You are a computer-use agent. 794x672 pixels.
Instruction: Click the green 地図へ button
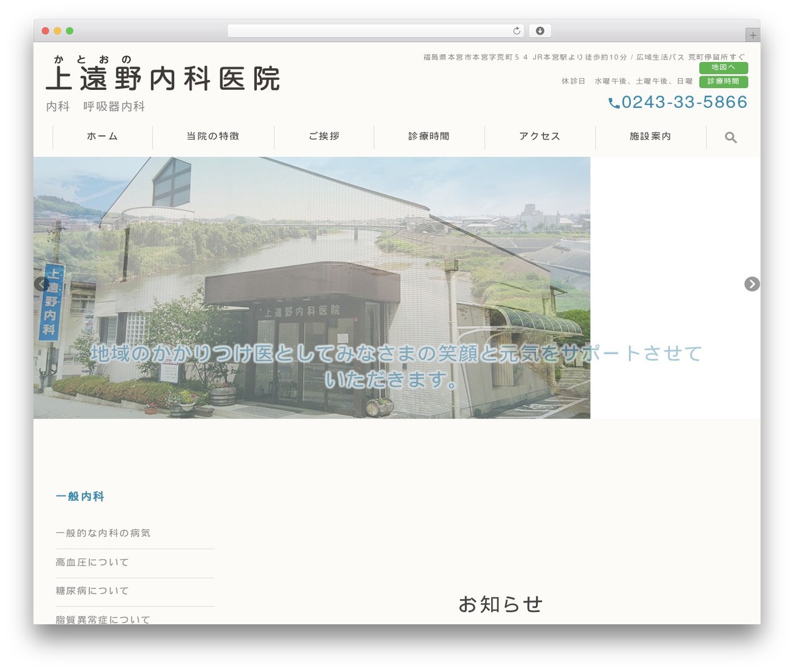[x=723, y=68]
